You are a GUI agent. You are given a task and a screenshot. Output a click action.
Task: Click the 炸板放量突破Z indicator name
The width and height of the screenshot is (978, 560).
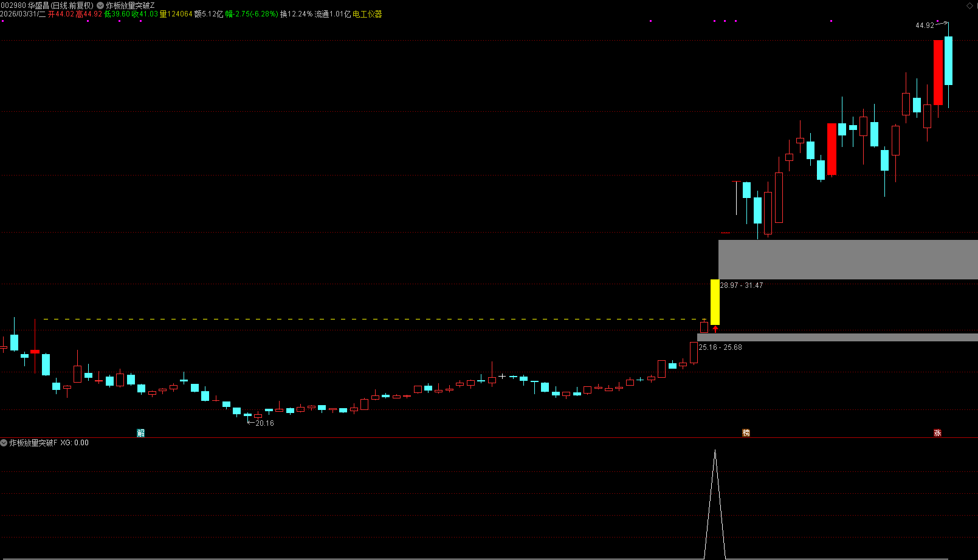pos(130,5)
